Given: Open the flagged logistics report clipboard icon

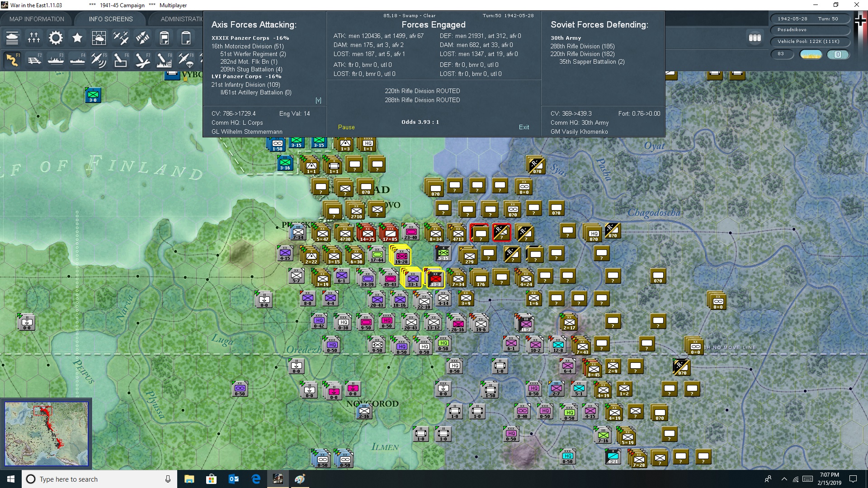Looking at the screenshot, I should pos(164,38).
